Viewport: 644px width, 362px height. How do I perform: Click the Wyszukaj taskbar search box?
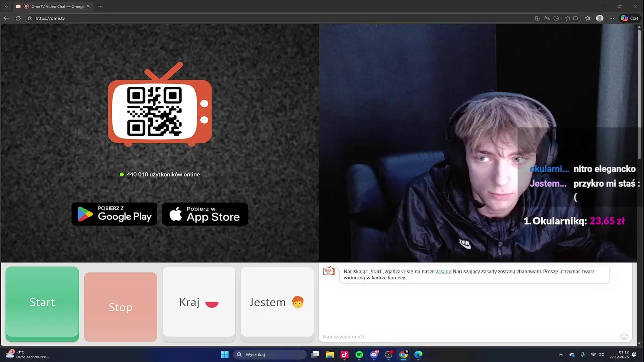[x=270, y=355]
